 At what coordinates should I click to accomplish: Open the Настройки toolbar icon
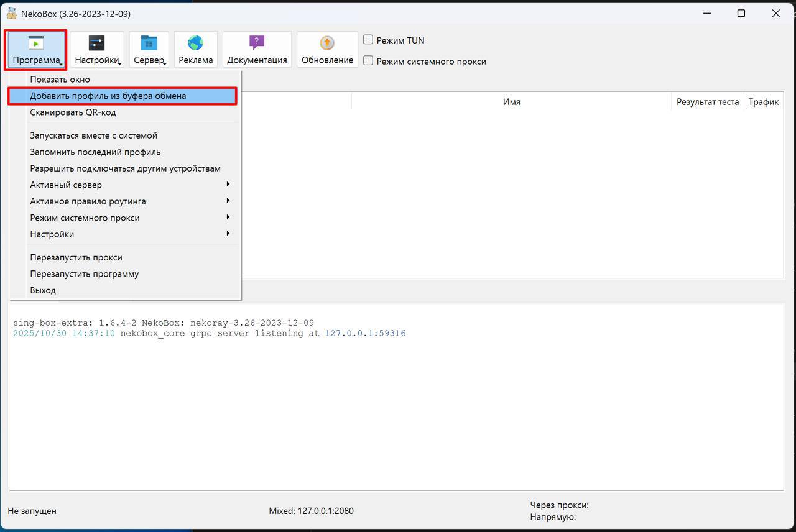pos(96,44)
